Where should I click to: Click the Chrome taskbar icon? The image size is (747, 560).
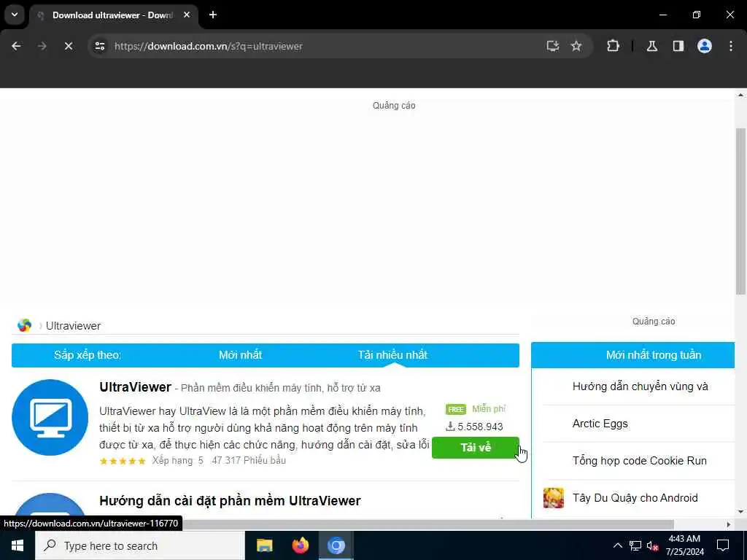pos(336,545)
